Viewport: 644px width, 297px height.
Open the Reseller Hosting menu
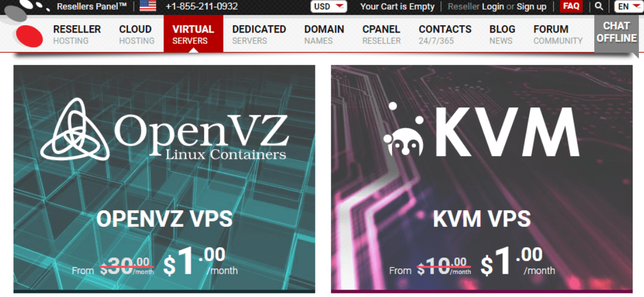(77, 34)
